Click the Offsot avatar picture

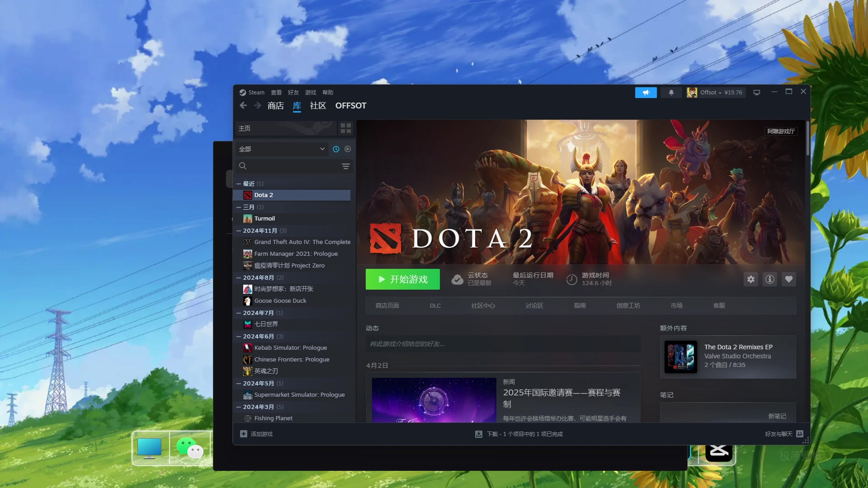(x=692, y=92)
